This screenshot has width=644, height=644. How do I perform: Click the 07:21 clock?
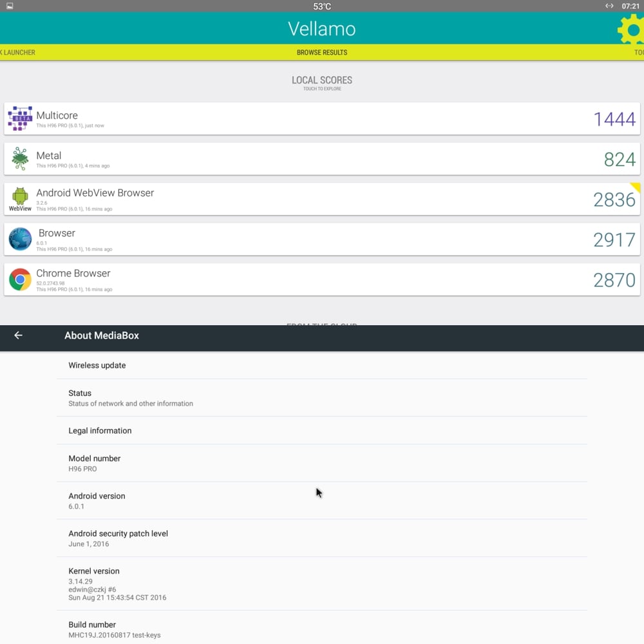coord(630,6)
